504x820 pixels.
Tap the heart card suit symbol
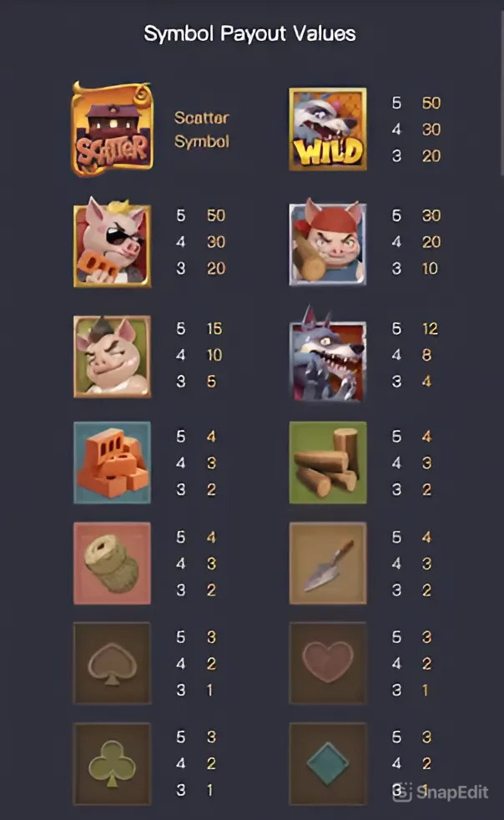click(x=328, y=663)
